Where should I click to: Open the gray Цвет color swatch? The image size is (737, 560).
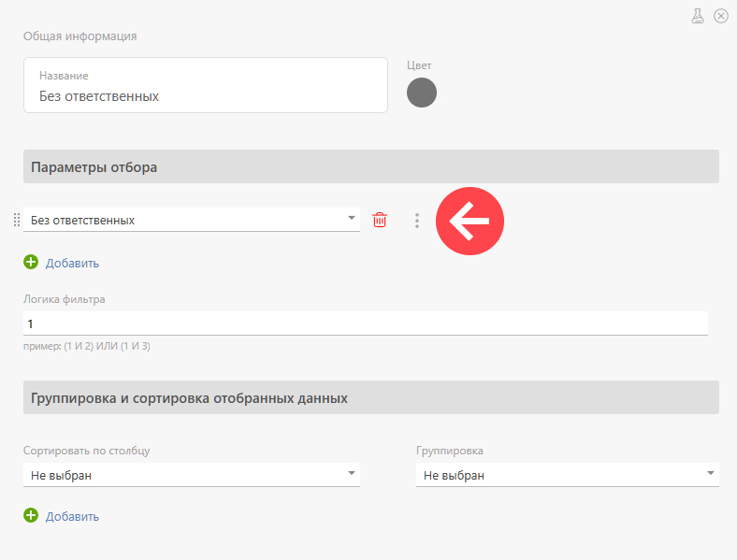422,93
